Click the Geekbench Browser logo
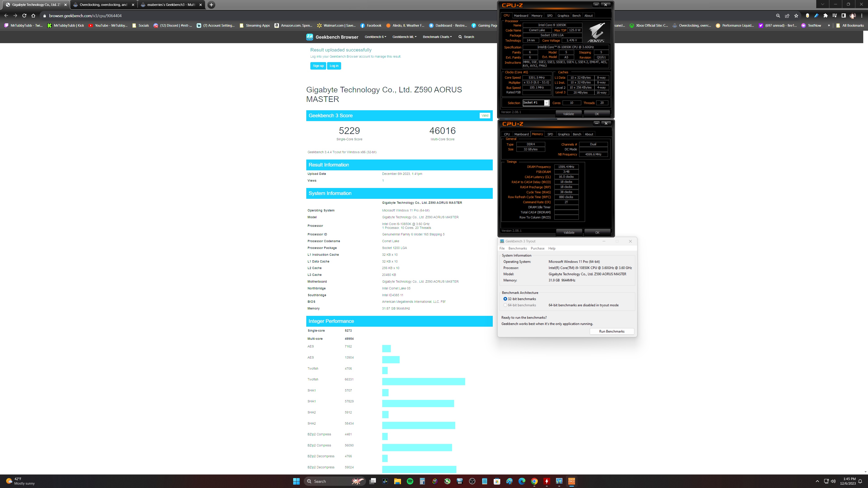868x488 pixels. pos(332,37)
